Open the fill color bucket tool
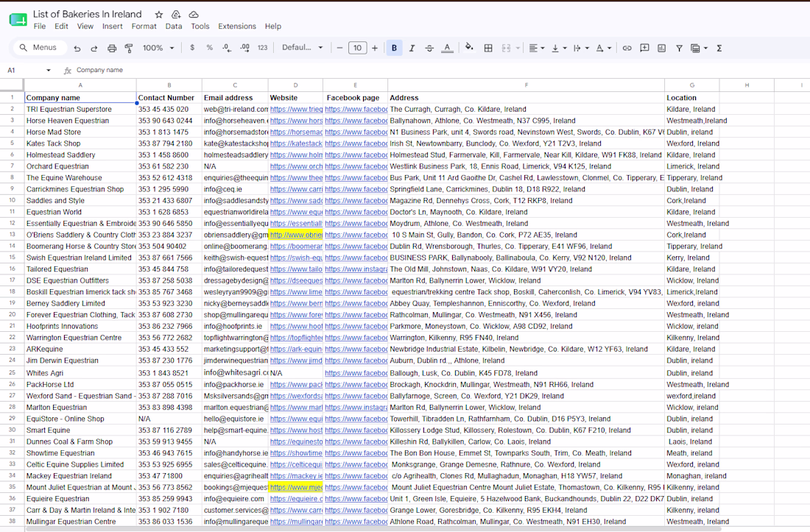The width and height of the screenshot is (810, 532). point(469,48)
